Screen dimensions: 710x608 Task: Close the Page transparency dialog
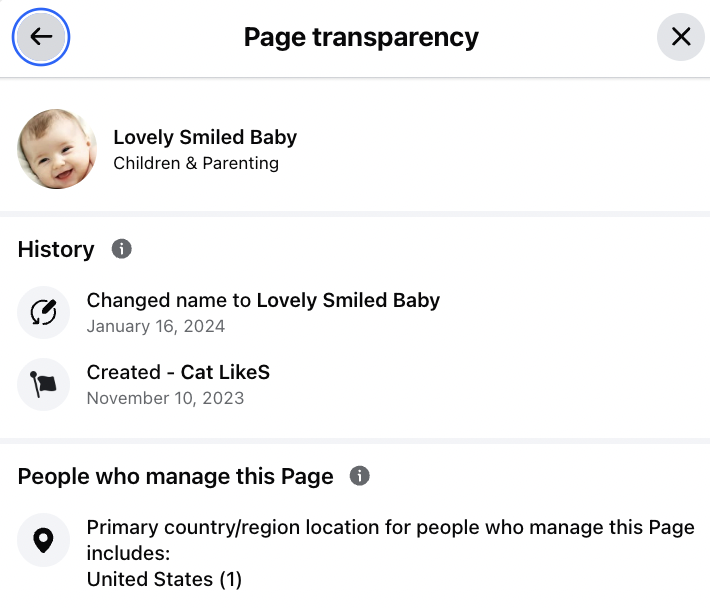click(x=681, y=37)
